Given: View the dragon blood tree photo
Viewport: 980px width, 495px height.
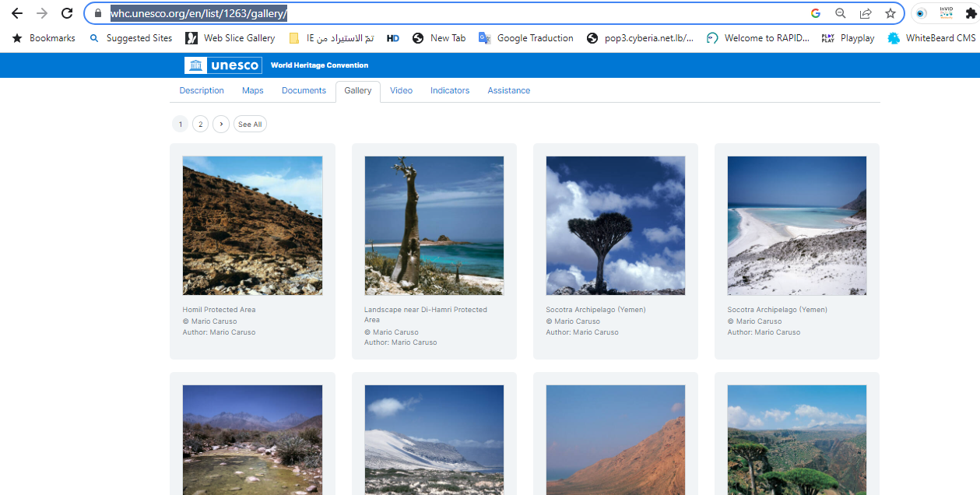Looking at the screenshot, I should (615, 226).
